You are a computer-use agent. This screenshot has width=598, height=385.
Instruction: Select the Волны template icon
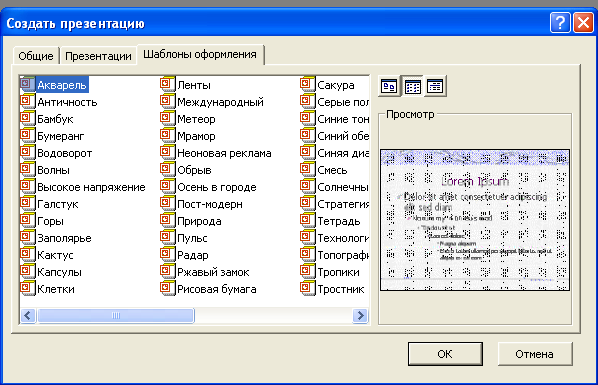pos(27,169)
